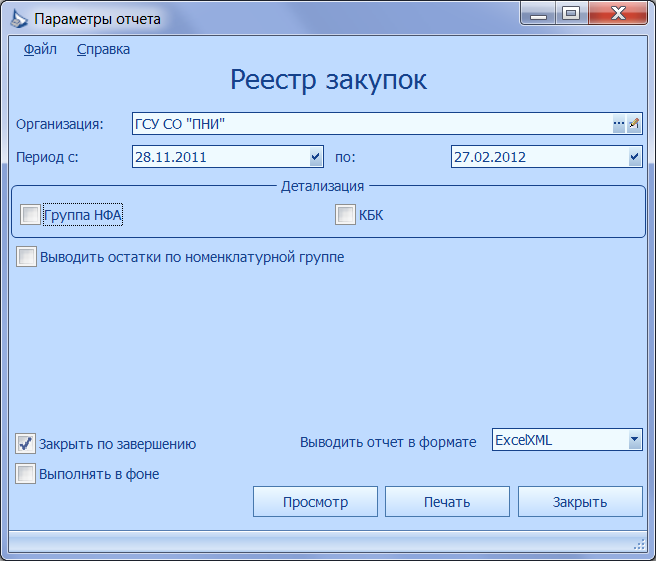Minimize the Параметры отчета window
Image resolution: width=656 pixels, height=561 pixels.
[538, 14]
